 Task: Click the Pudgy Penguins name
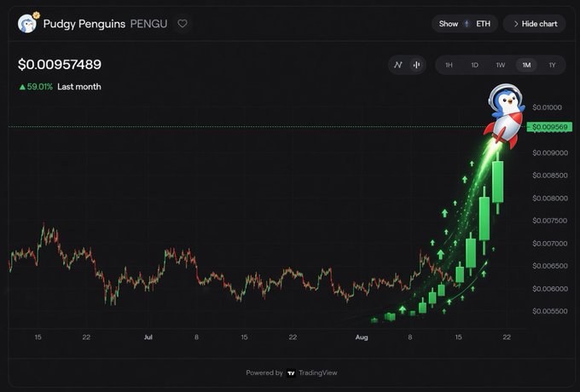[84, 24]
